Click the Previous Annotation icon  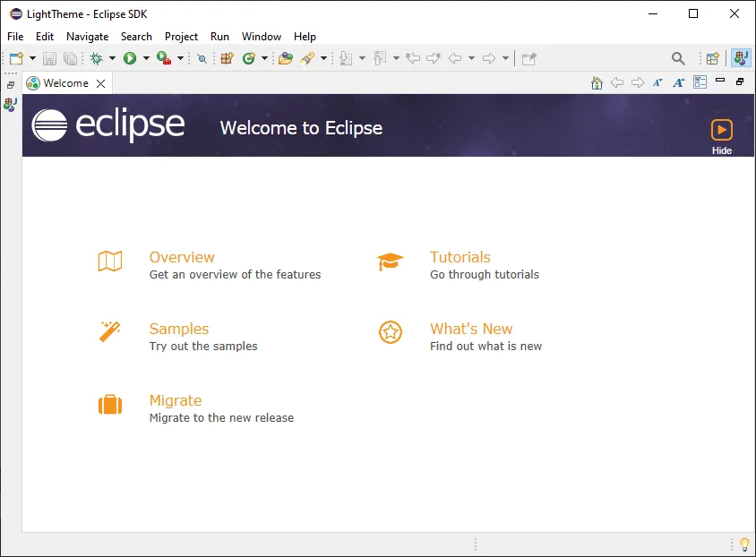click(380, 58)
